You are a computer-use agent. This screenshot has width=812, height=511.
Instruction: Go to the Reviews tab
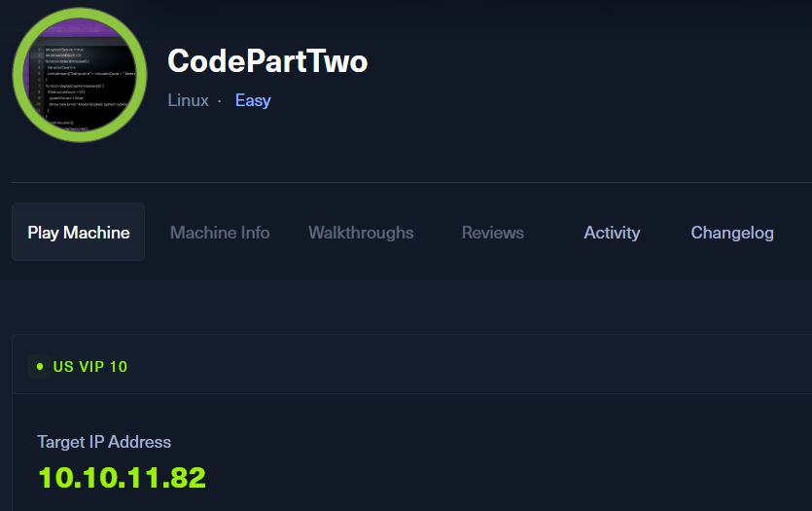(493, 233)
